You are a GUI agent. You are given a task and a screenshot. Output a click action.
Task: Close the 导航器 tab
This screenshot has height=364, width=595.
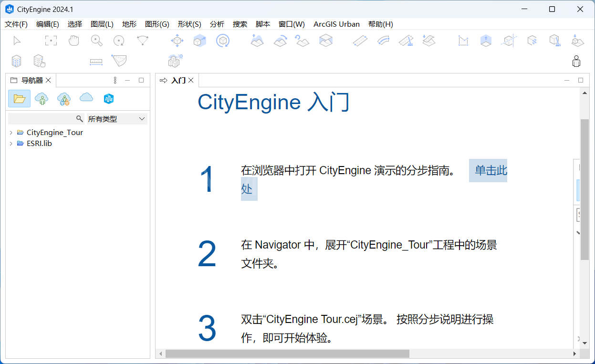48,80
